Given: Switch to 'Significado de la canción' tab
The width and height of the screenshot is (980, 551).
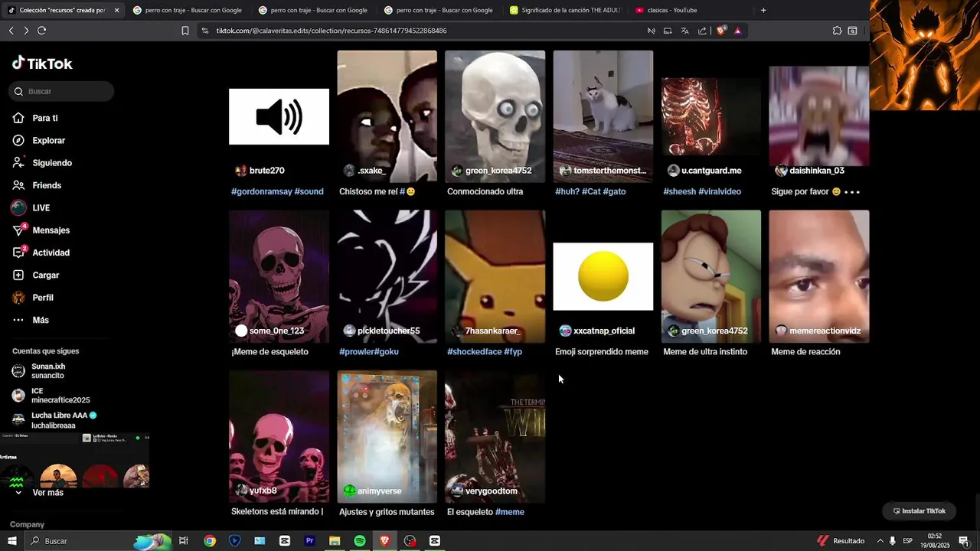Looking at the screenshot, I should coord(565,10).
